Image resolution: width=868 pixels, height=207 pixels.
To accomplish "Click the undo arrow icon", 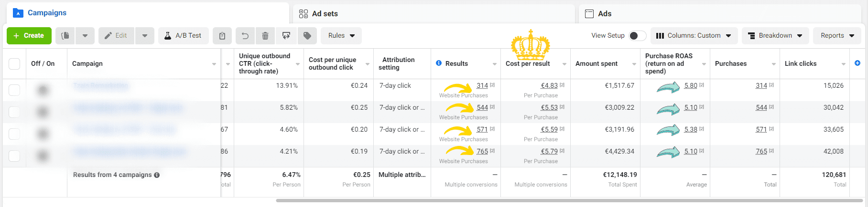I will [x=245, y=36].
